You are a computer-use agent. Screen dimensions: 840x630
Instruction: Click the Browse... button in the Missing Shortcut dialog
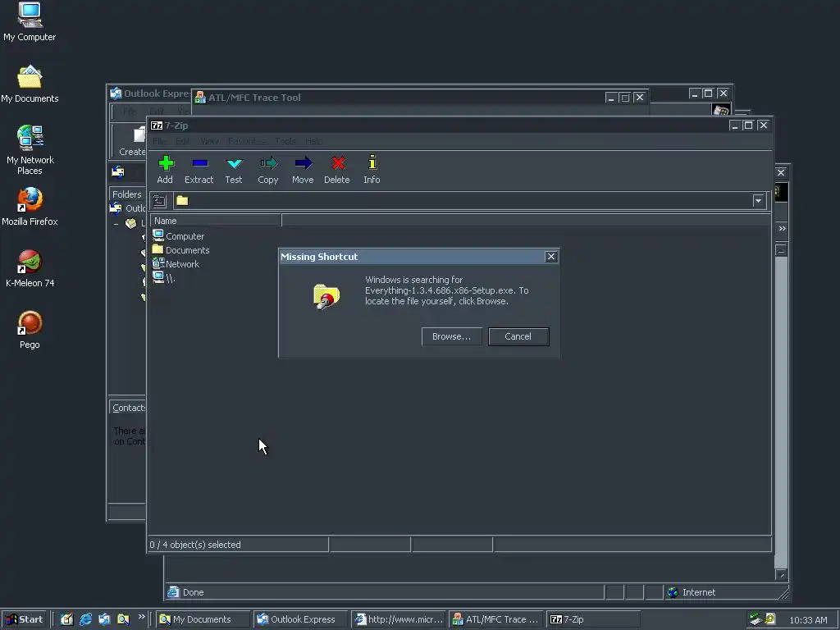(x=452, y=336)
